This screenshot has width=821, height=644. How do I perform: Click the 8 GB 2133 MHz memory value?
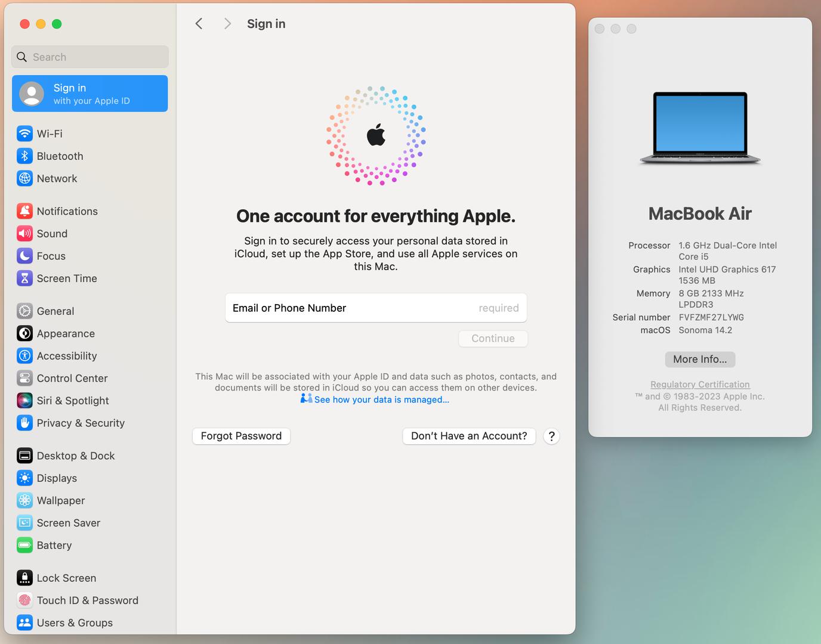711,298
